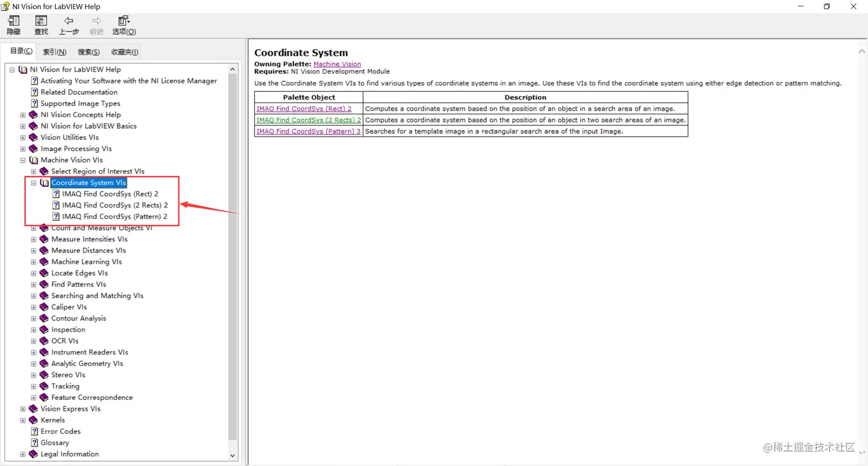This screenshot has width=868, height=466.
Task: Click the book icon of Caliper VIs
Action: coord(44,307)
